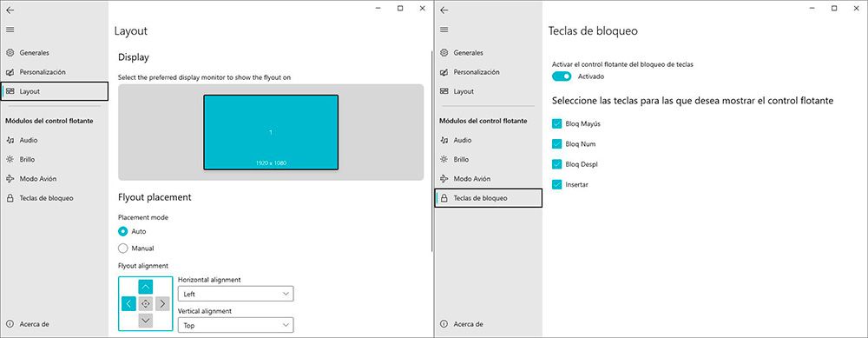Click the Layout icon in right window
The width and height of the screenshot is (868, 338).
[444, 91]
